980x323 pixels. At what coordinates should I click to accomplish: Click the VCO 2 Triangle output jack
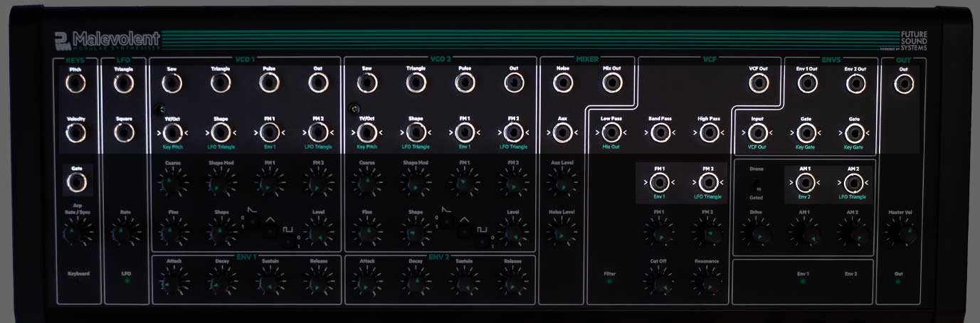tap(416, 84)
